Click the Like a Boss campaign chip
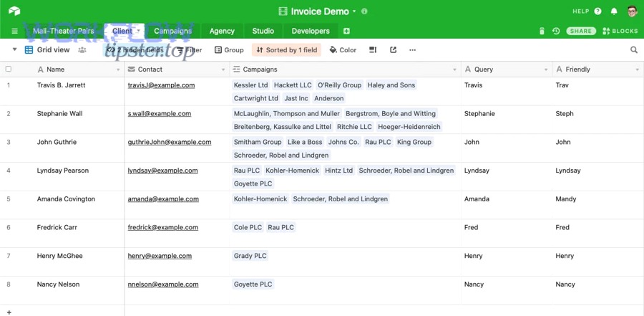 (x=305, y=142)
